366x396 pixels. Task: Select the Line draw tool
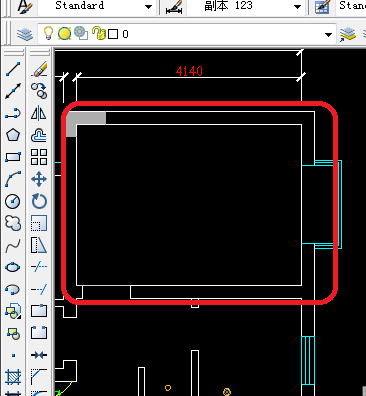13,69
